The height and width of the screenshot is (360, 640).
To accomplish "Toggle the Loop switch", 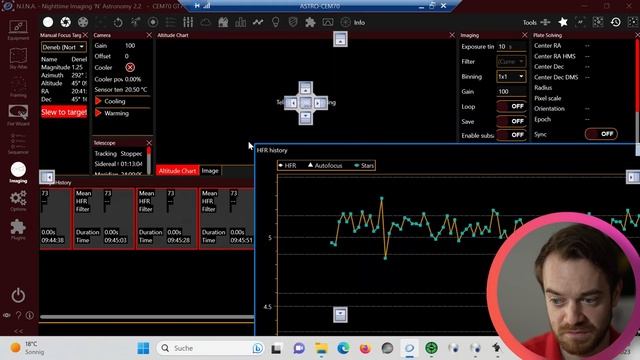I will pyautogui.click(x=511, y=106).
